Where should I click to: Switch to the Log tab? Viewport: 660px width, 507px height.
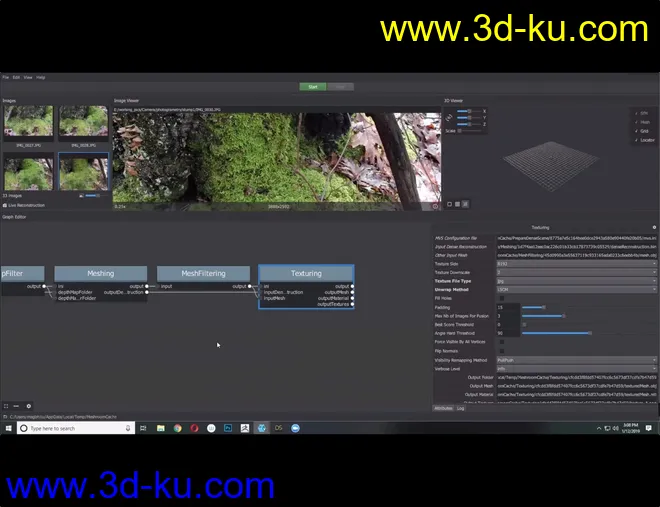(x=460, y=408)
